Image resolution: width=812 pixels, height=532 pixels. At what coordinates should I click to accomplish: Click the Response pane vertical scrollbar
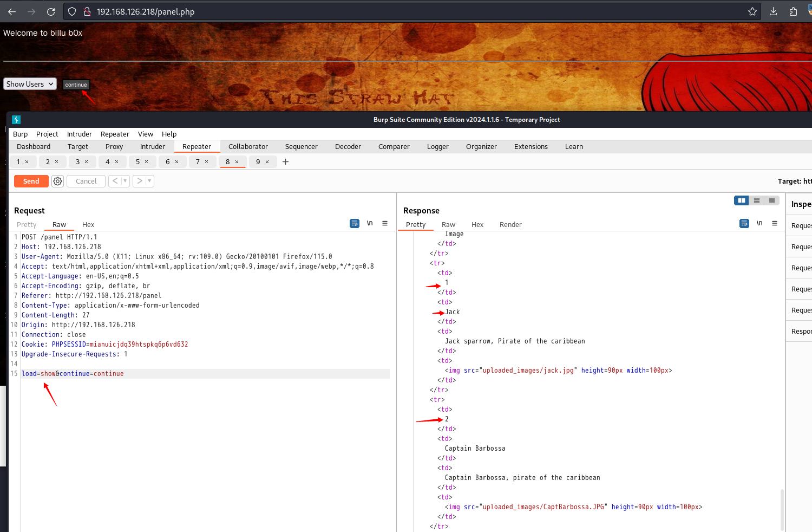(782, 509)
